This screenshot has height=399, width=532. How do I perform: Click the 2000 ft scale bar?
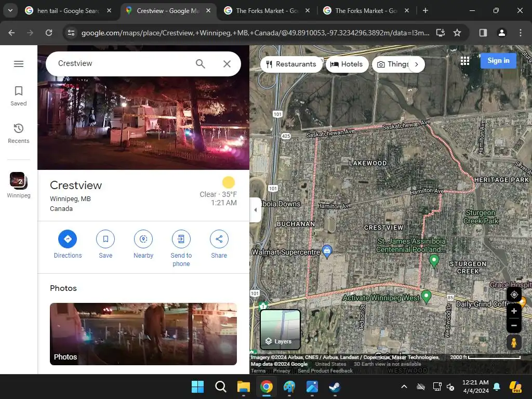[x=485, y=357]
